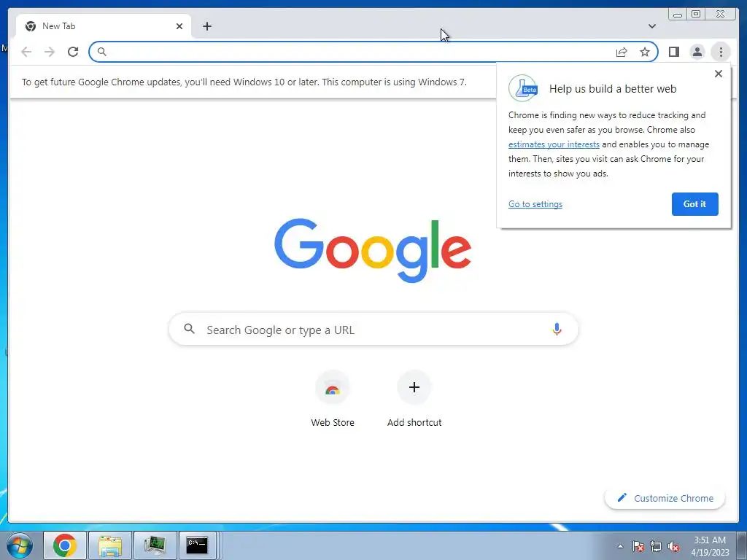Select the New Tab tab
Viewport: 747px width, 560px height.
click(x=104, y=26)
